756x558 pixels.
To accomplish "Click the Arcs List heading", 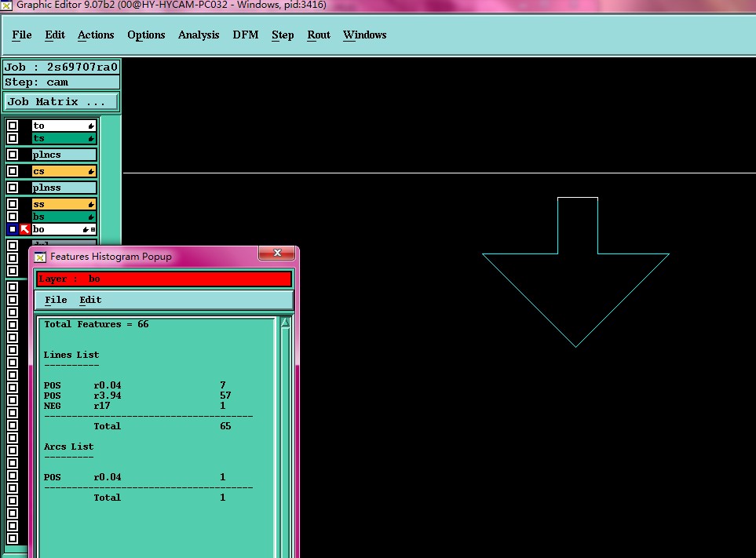I will (x=69, y=447).
